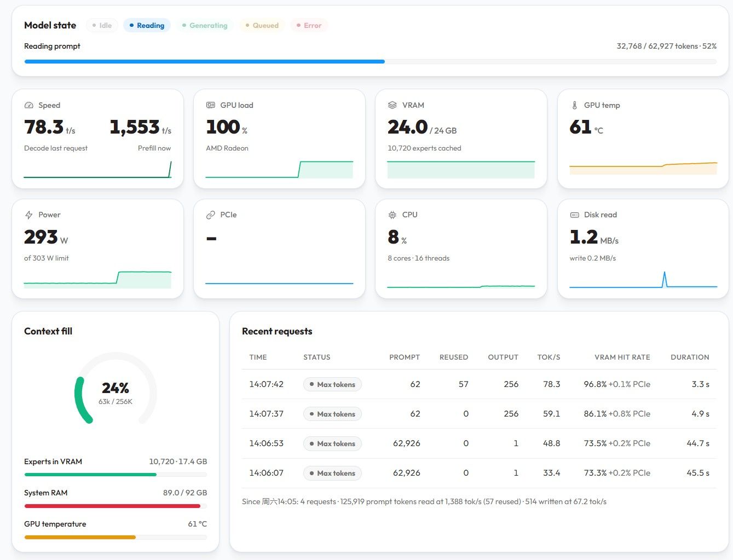Click the STATUS column header

click(x=317, y=357)
